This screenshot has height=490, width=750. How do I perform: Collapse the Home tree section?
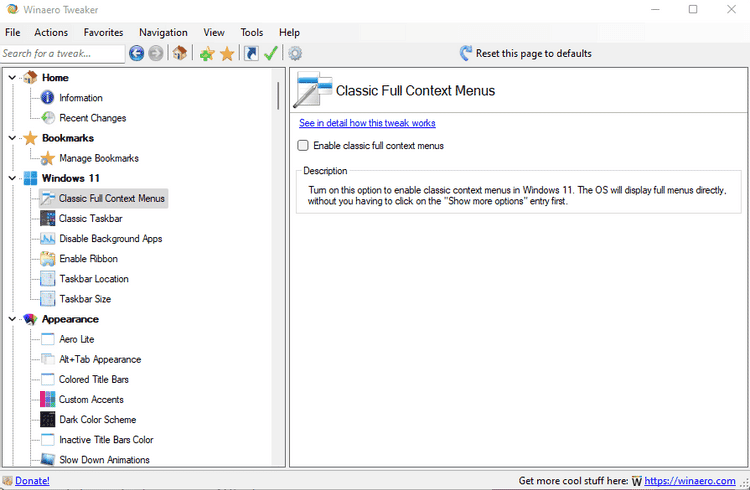(12, 77)
